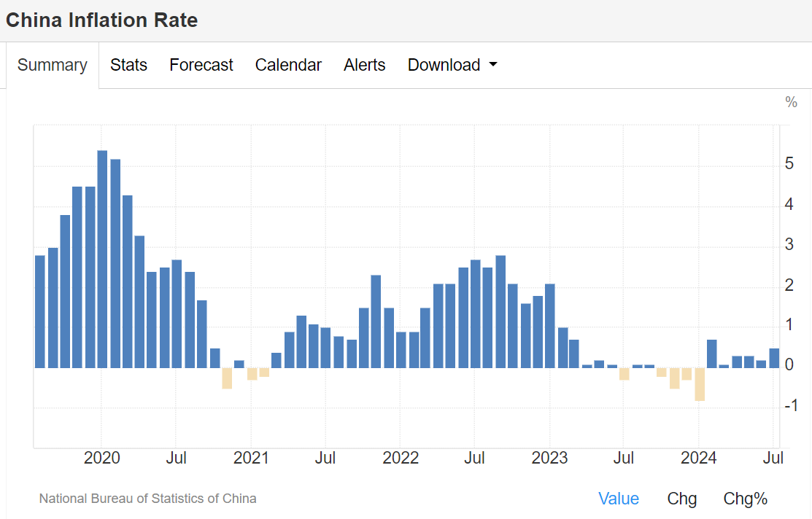Select the Calendar tab
The height and width of the screenshot is (519, 812).
click(x=288, y=65)
